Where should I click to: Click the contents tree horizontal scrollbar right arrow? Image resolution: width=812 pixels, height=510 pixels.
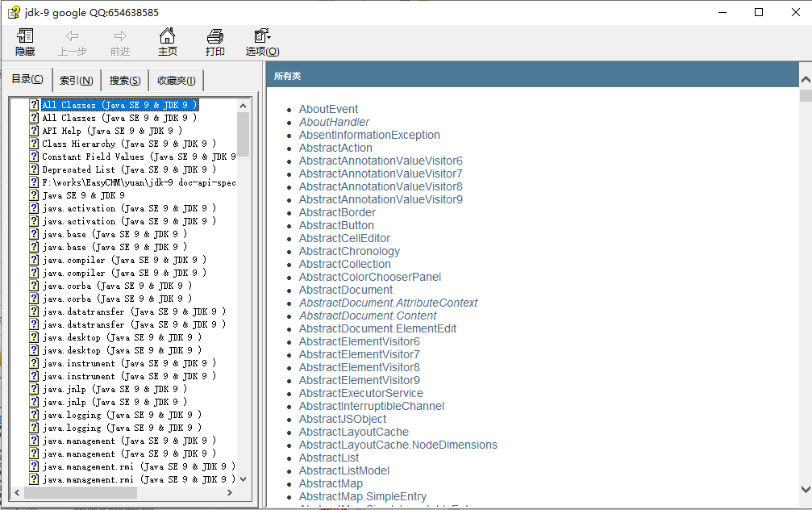230,492
